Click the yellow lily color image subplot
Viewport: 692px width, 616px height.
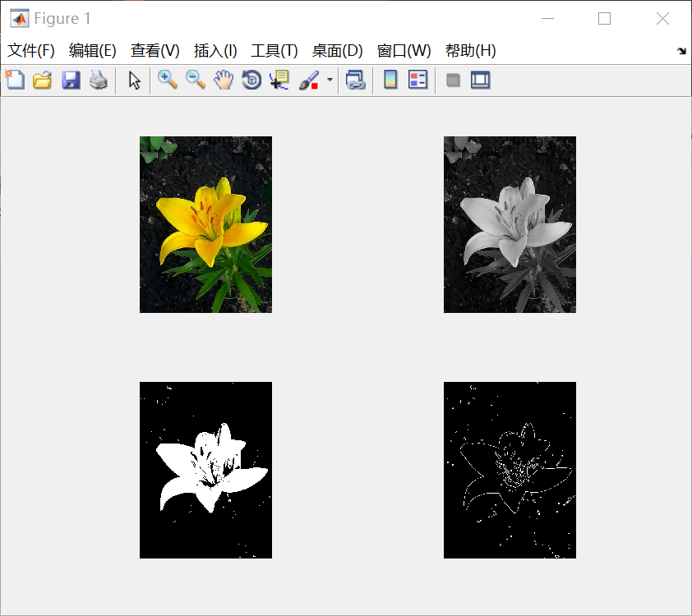205,224
